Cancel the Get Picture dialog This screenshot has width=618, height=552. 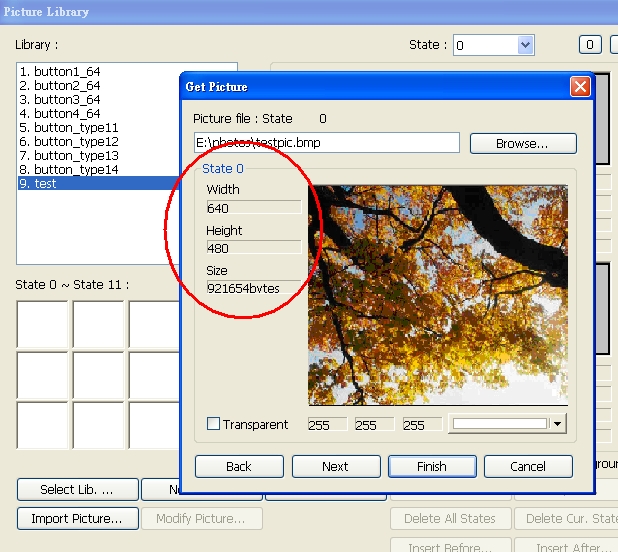528,467
